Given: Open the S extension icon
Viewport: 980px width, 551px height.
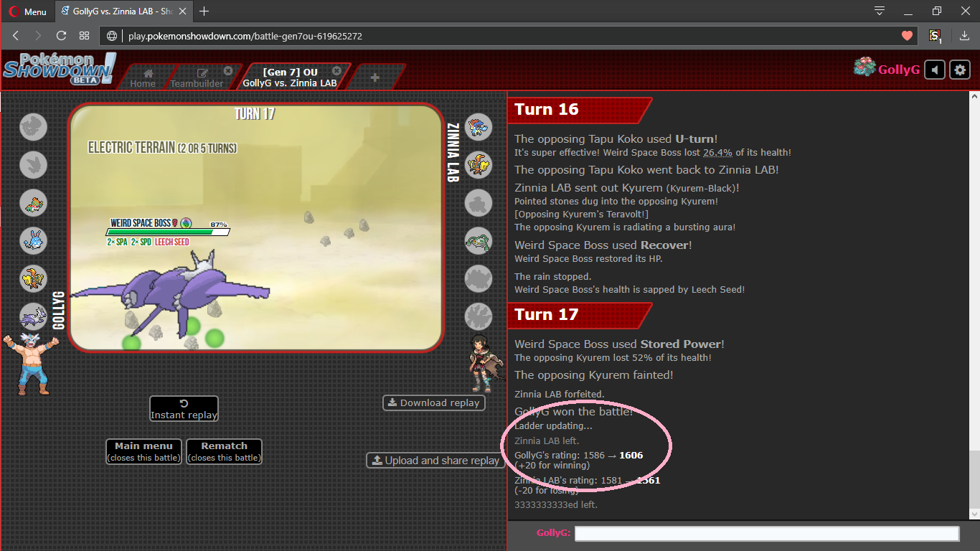Looking at the screenshot, I should coord(935,36).
